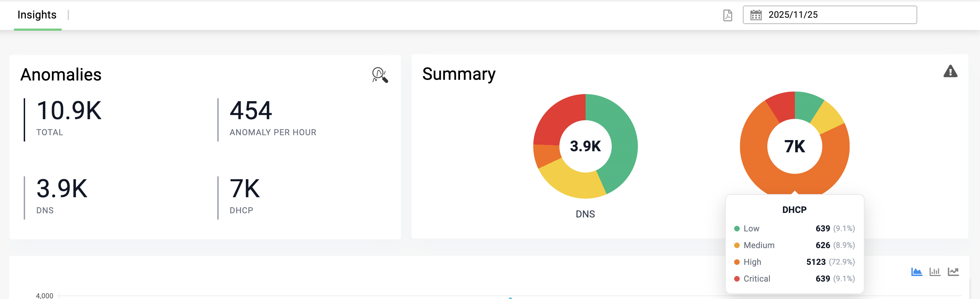The height and width of the screenshot is (299, 980).
Task: Click the warning triangle on the Summary panel
Action: 950,71
